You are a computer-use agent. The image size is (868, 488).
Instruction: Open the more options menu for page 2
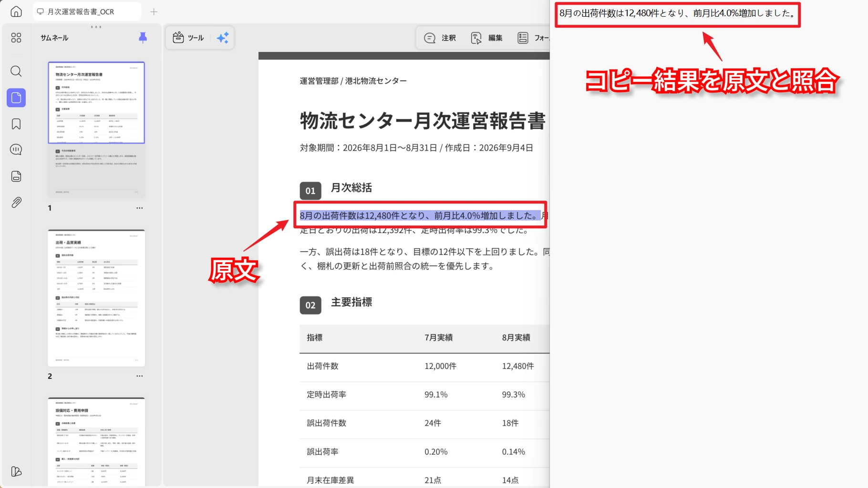click(x=139, y=376)
